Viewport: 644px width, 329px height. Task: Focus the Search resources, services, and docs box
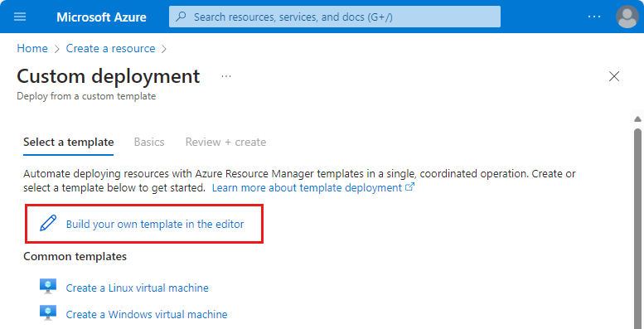point(335,17)
